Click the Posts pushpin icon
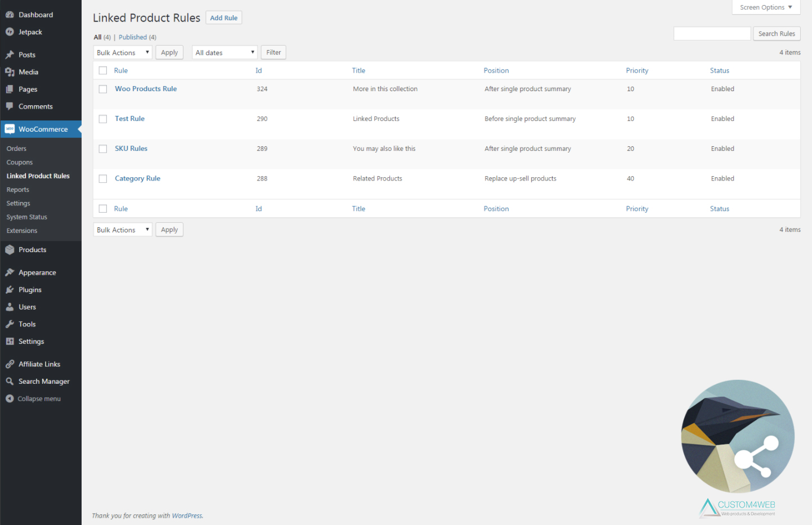Screen dimensions: 812x525 (x=10, y=55)
